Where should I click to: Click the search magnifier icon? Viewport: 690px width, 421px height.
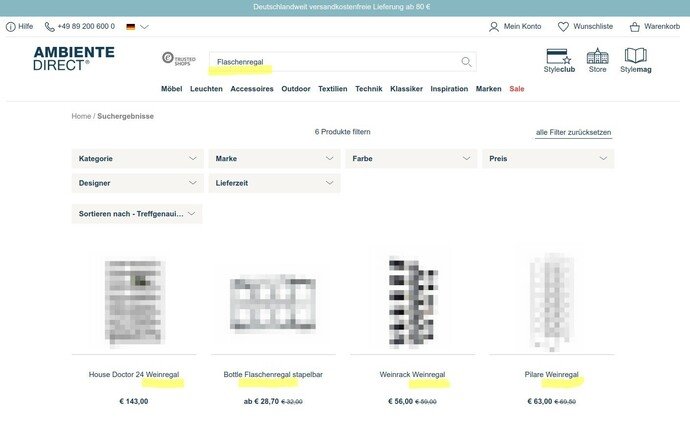click(x=466, y=62)
